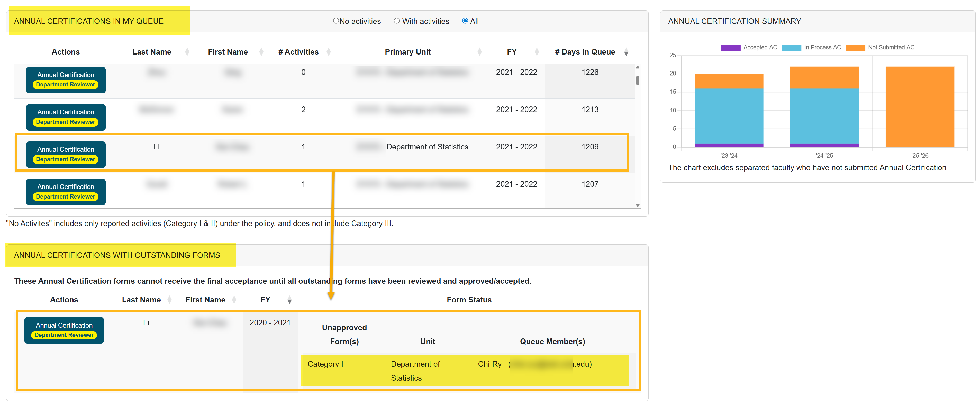Click the Department Reviewer badge on top row

66,84
